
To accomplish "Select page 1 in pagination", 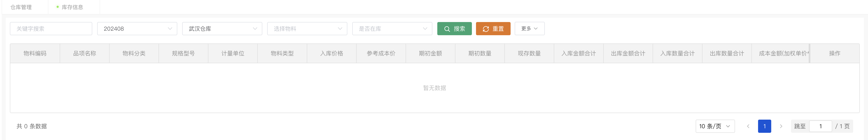I will (764, 126).
